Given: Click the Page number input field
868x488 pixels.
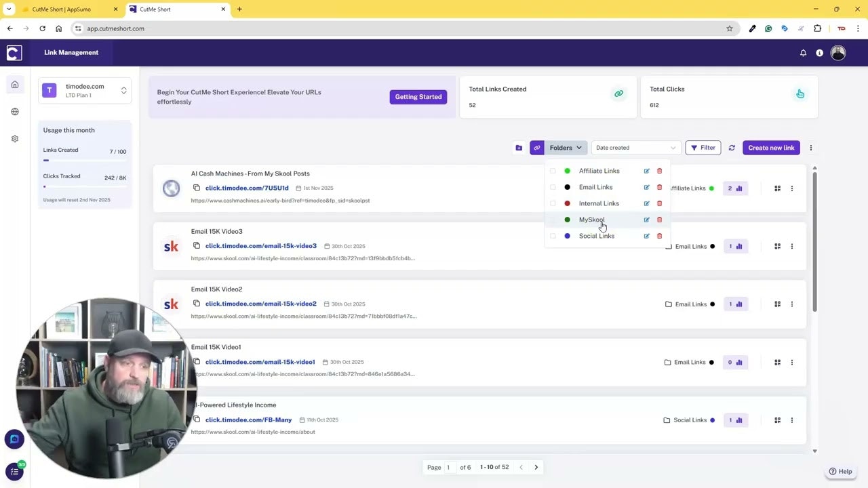Looking at the screenshot, I should [x=450, y=467].
